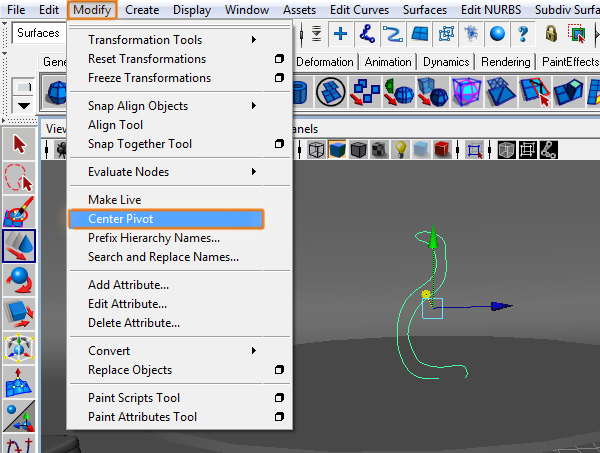Click the Rendering shelf tab

[x=506, y=62]
